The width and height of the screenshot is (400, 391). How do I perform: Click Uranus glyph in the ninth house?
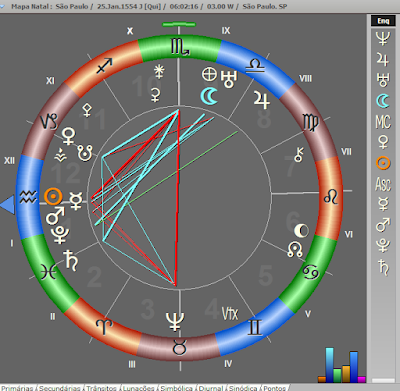coord(229,79)
